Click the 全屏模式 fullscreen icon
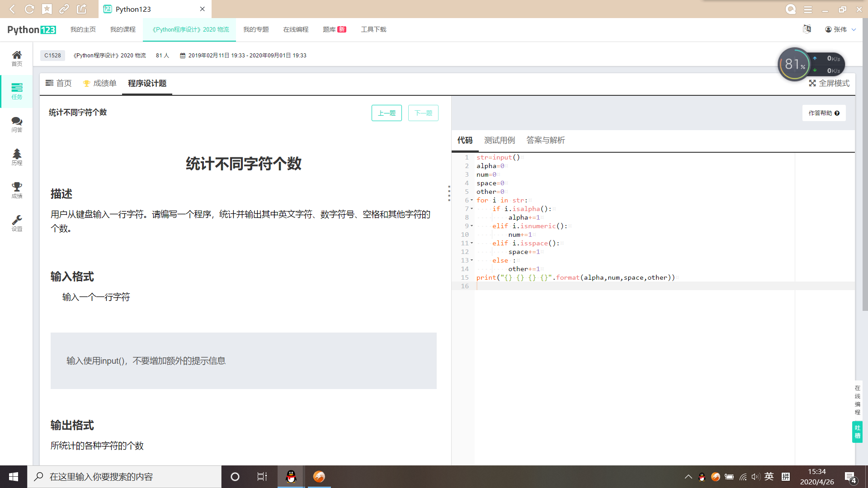Image resolution: width=868 pixels, height=488 pixels. [812, 83]
